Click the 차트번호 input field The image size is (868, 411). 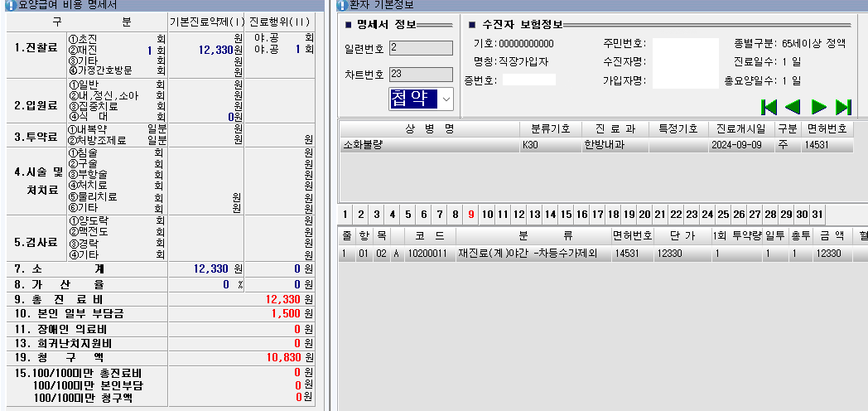(x=420, y=75)
